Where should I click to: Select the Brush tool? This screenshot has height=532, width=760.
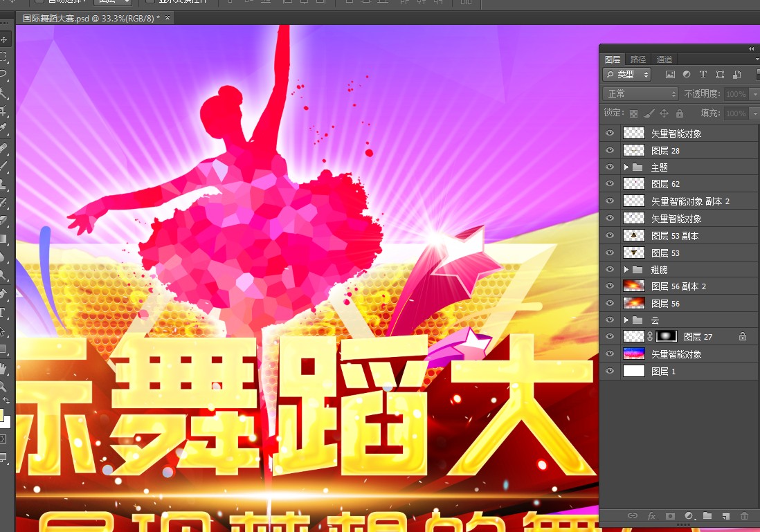pos(3,166)
